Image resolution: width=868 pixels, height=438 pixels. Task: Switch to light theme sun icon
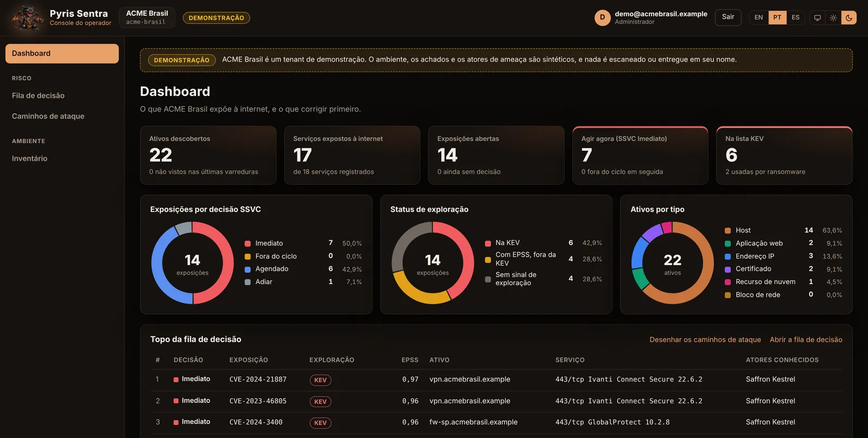(833, 18)
